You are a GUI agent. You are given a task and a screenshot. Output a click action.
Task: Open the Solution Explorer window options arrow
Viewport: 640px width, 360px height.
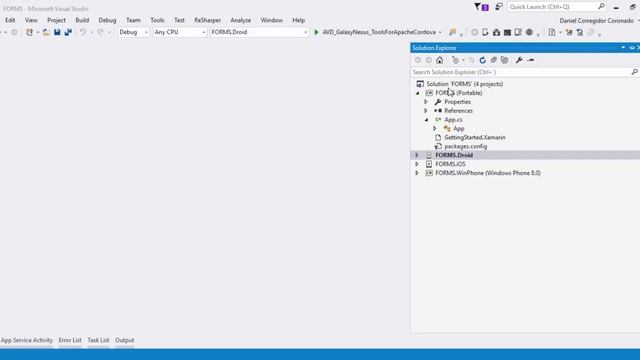click(623, 48)
